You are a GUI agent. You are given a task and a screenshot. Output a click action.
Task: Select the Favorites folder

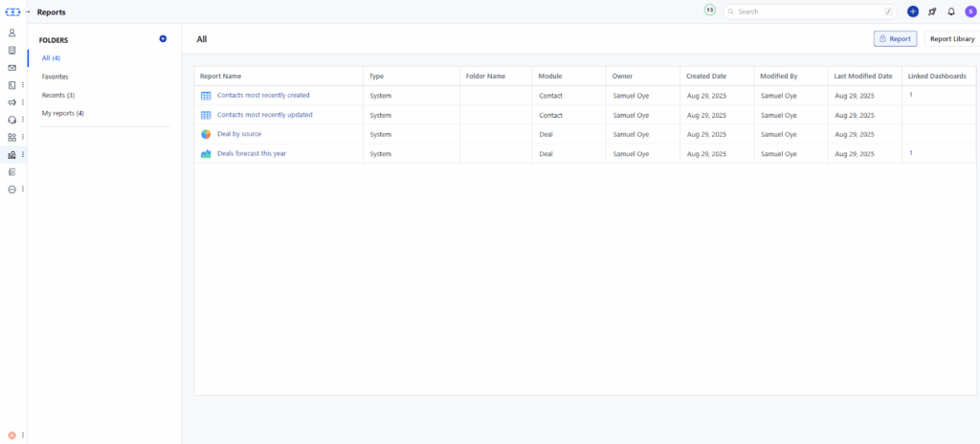coord(56,77)
